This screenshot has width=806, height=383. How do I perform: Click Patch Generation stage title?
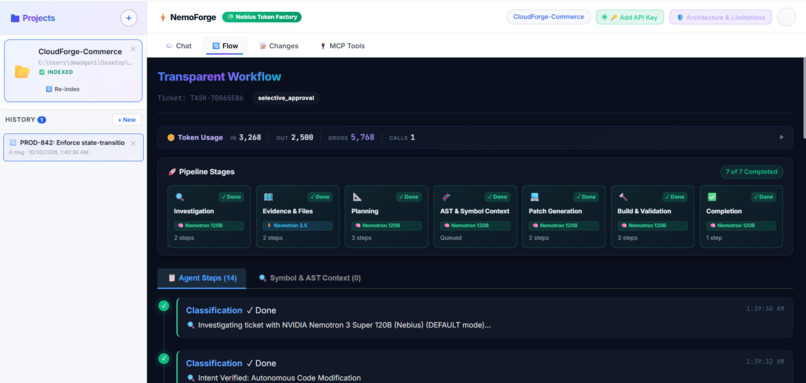click(555, 211)
